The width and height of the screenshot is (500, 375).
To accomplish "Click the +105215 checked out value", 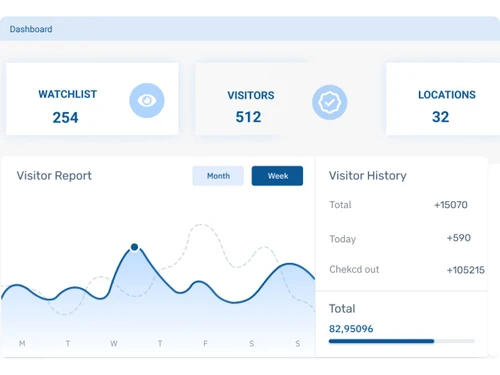I will [466, 270].
